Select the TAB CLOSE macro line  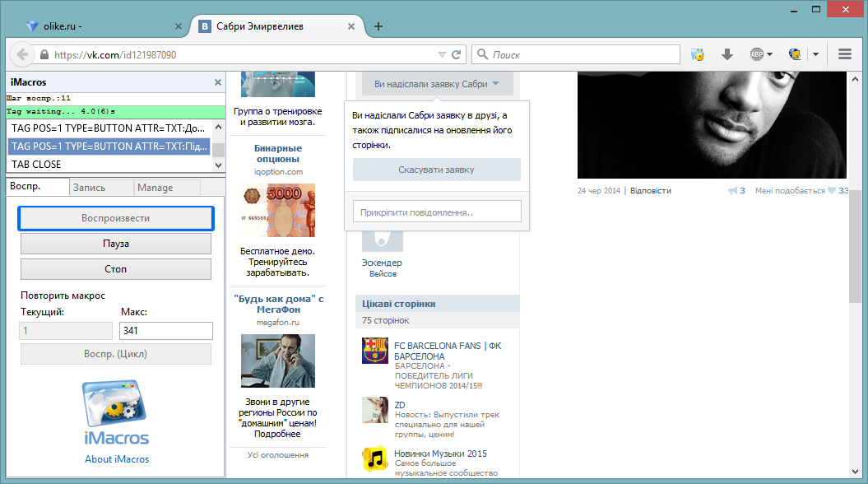tap(109, 165)
